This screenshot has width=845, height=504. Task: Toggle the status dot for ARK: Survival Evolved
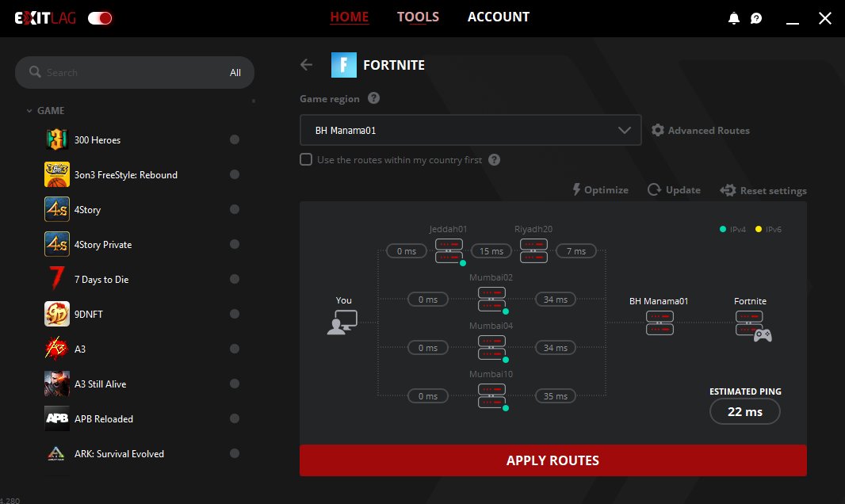[235, 453]
